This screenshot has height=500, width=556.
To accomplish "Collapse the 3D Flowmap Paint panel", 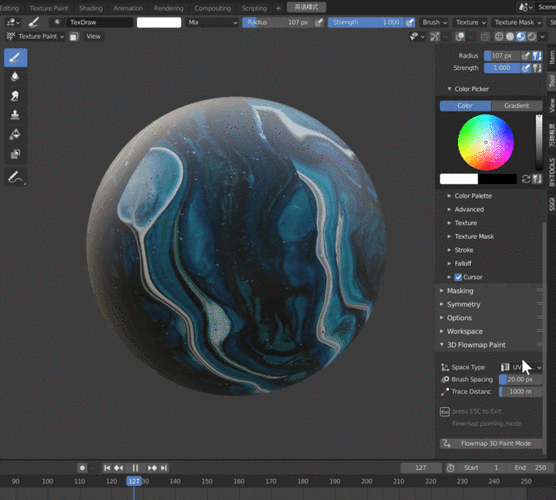I will pyautogui.click(x=476, y=345).
